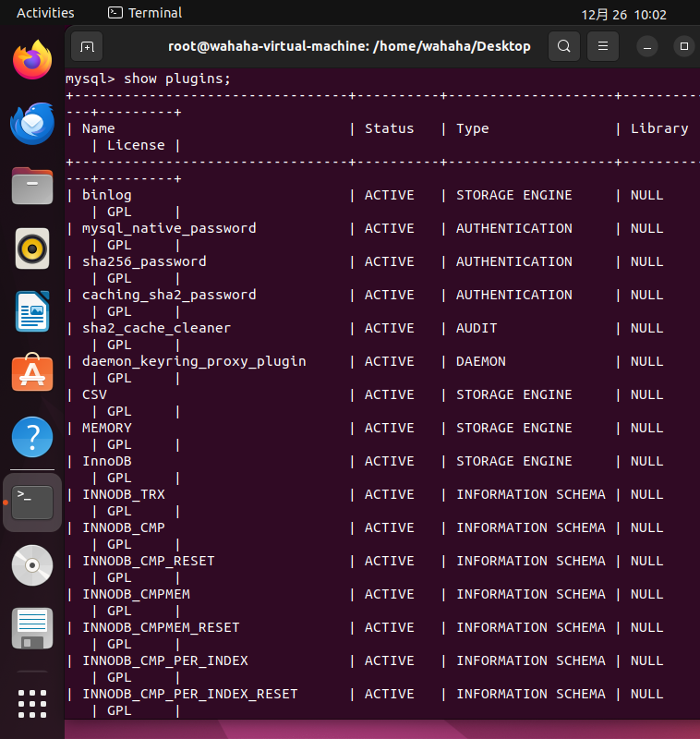The image size is (700, 739).
Task: Open Thunderbird mail from dock
Action: pyautogui.click(x=32, y=124)
